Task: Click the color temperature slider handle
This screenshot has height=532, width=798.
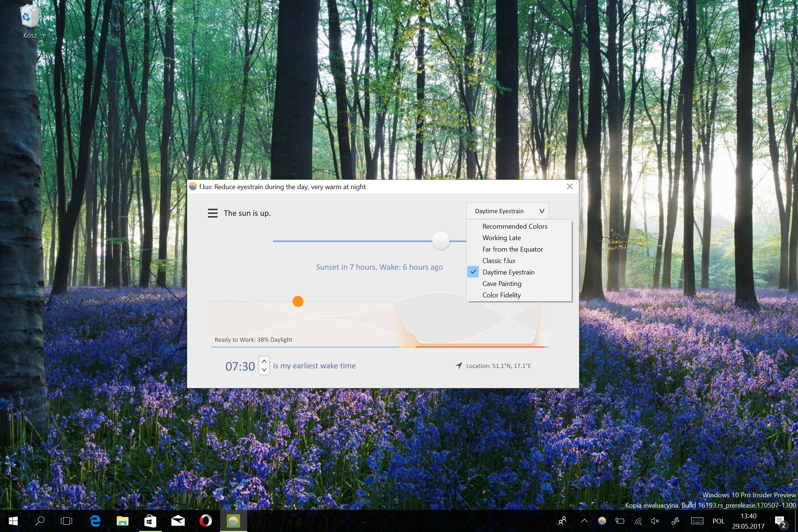Action: [441, 241]
